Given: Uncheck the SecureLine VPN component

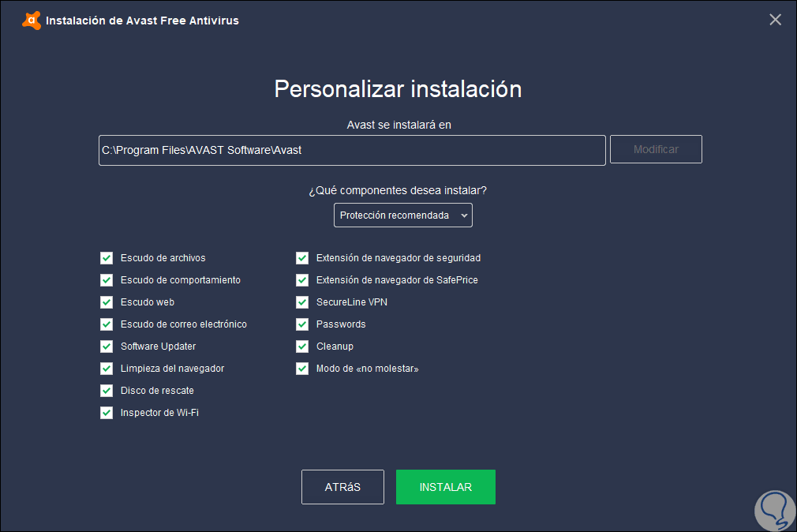Looking at the screenshot, I should (x=302, y=302).
